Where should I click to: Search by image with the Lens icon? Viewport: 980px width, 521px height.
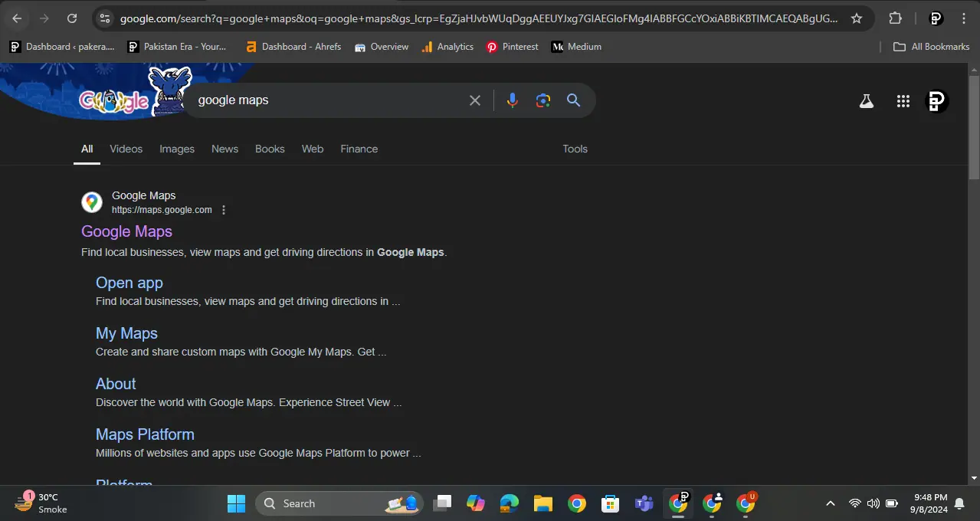[x=543, y=100]
